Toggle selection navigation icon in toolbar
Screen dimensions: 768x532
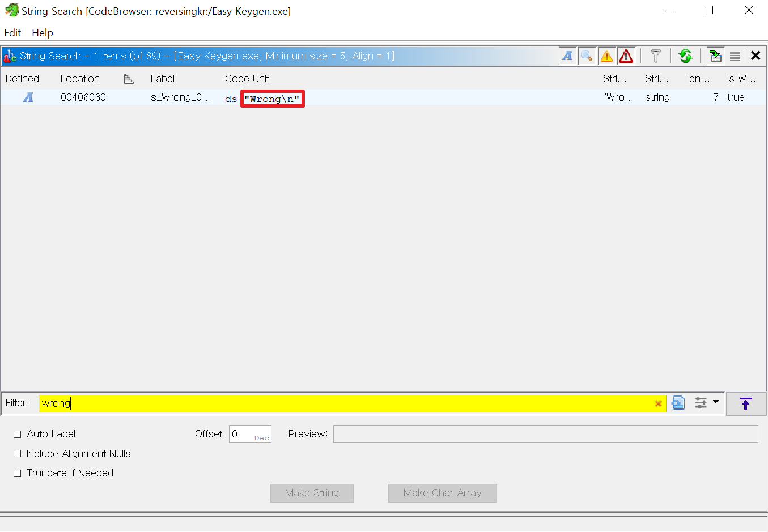coord(715,56)
